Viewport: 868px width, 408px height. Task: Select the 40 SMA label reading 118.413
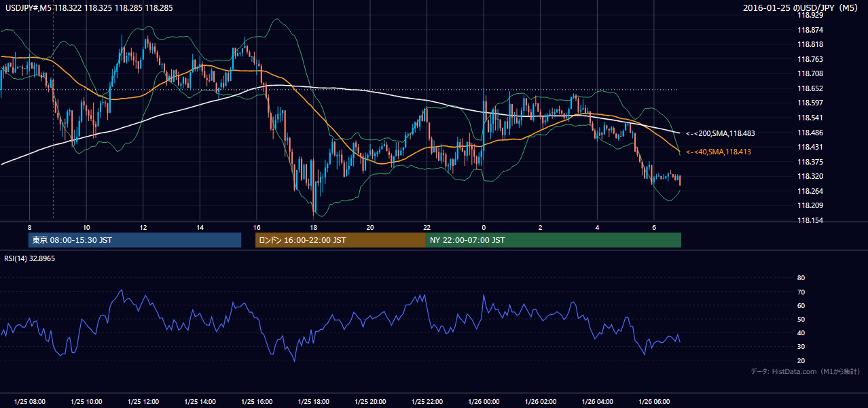(x=719, y=152)
